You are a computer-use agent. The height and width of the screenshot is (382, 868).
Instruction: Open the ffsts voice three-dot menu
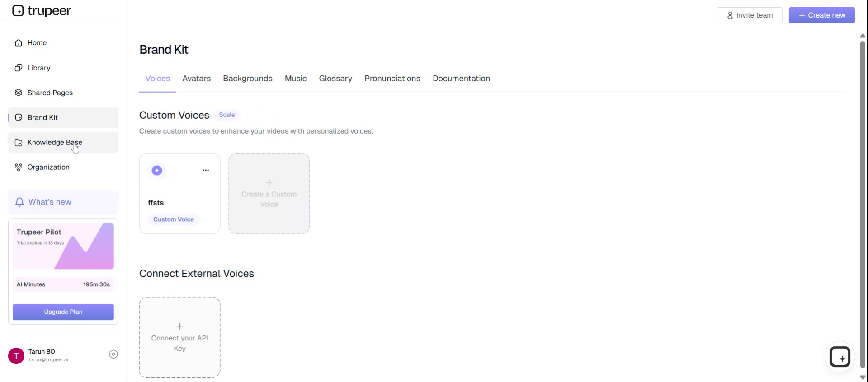[x=206, y=170]
